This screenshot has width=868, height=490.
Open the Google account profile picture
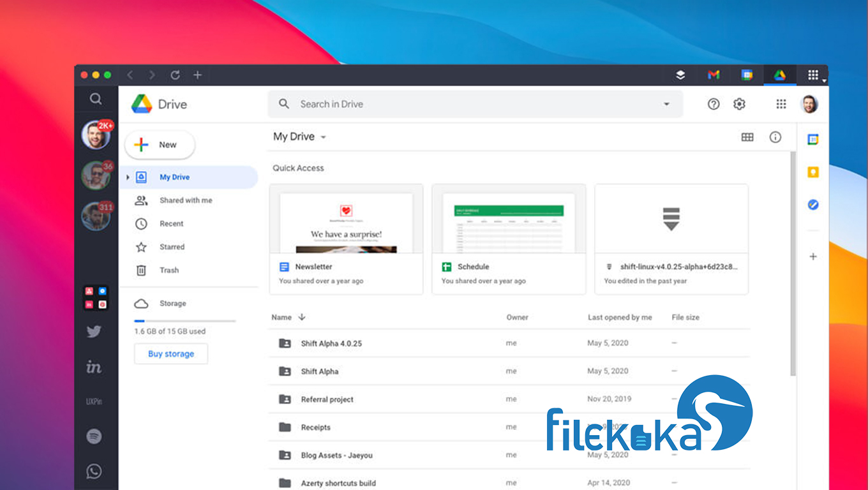tap(809, 104)
